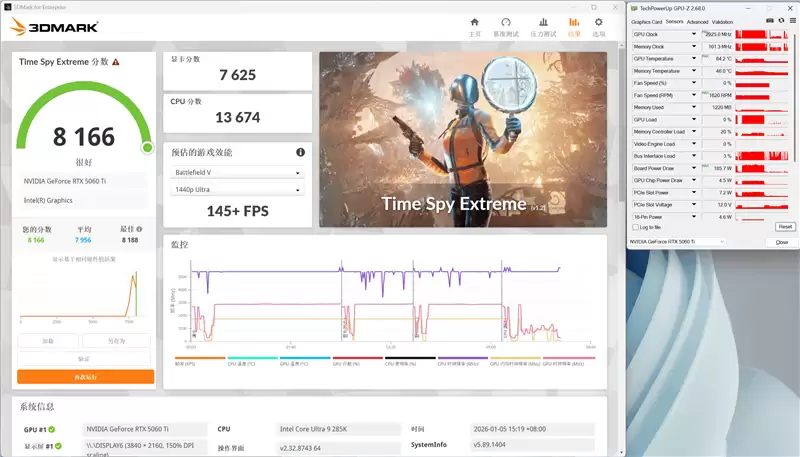Open the 3DMark Stress Tests tab
The height and width of the screenshot is (457, 800).
click(x=543, y=27)
